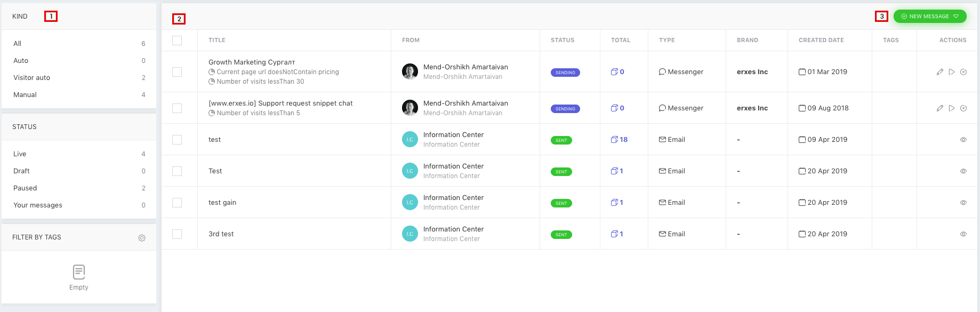Set the Growth Marketing message live with play icon
980x312 pixels.
952,72
